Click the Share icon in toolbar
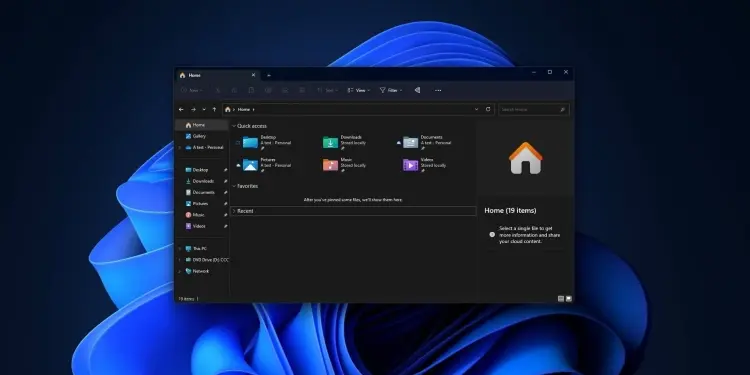This screenshot has height=375, width=750. pyautogui.click(x=285, y=90)
